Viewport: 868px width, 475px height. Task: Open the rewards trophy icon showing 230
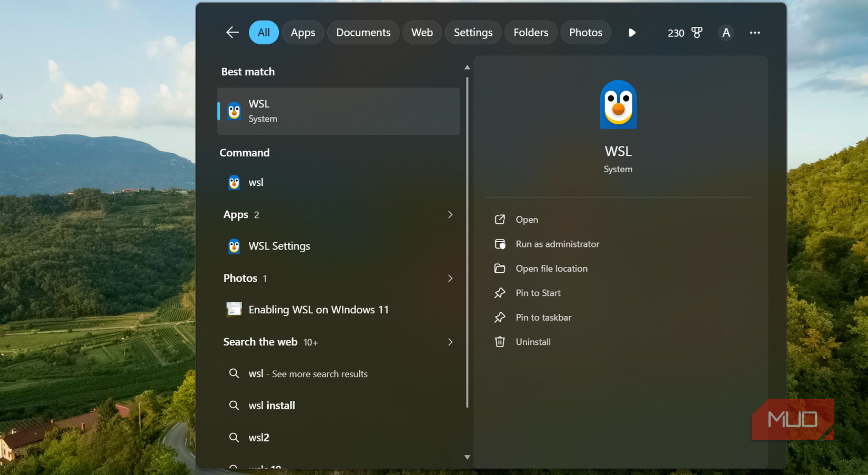click(685, 33)
